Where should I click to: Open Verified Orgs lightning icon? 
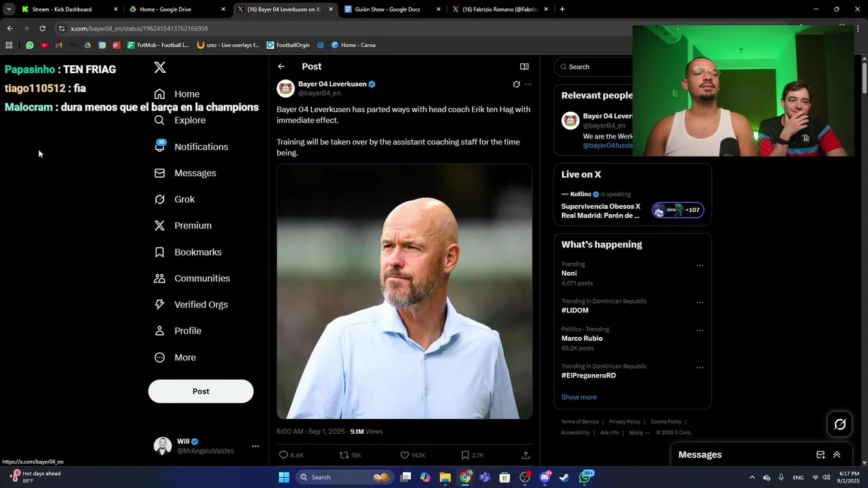click(x=159, y=304)
